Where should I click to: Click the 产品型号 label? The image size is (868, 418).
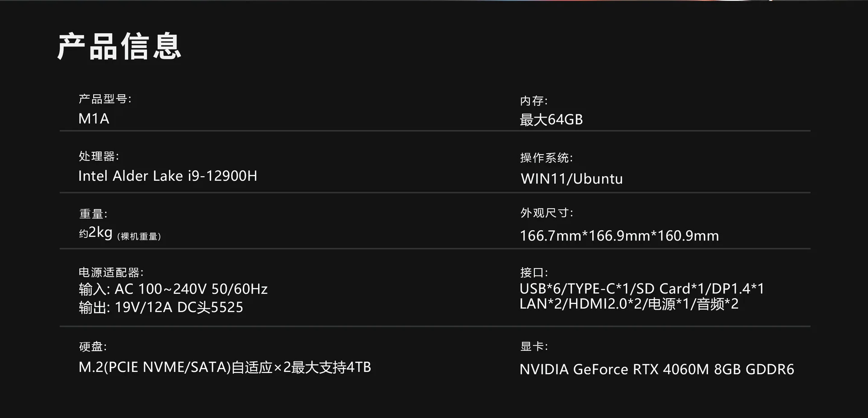[105, 99]
